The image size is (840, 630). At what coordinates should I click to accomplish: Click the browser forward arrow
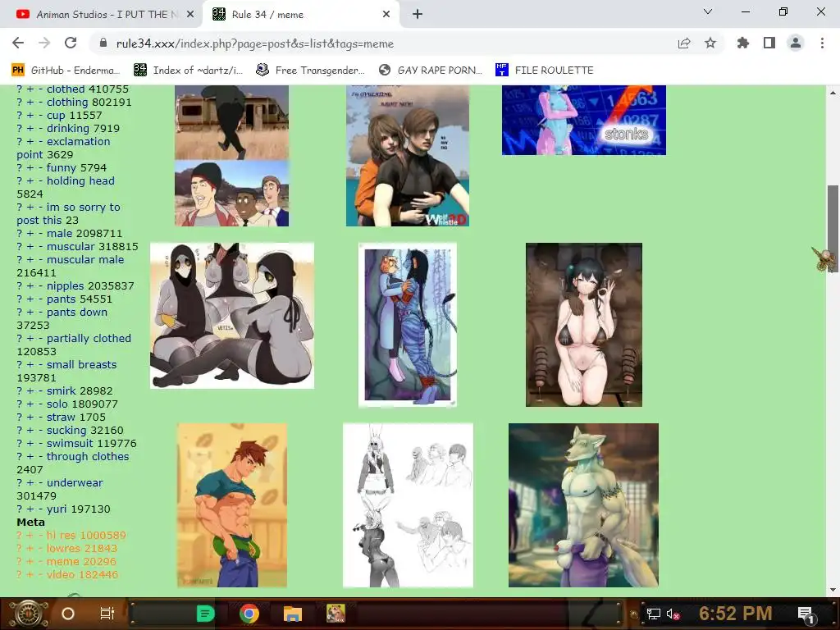[x=44, y=43]
